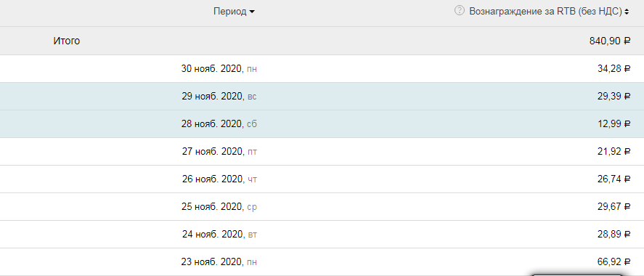Select the Вознаграждение за RTB header text
The height and width of the screenshot is (276, 644).
[x=545, y=12]
